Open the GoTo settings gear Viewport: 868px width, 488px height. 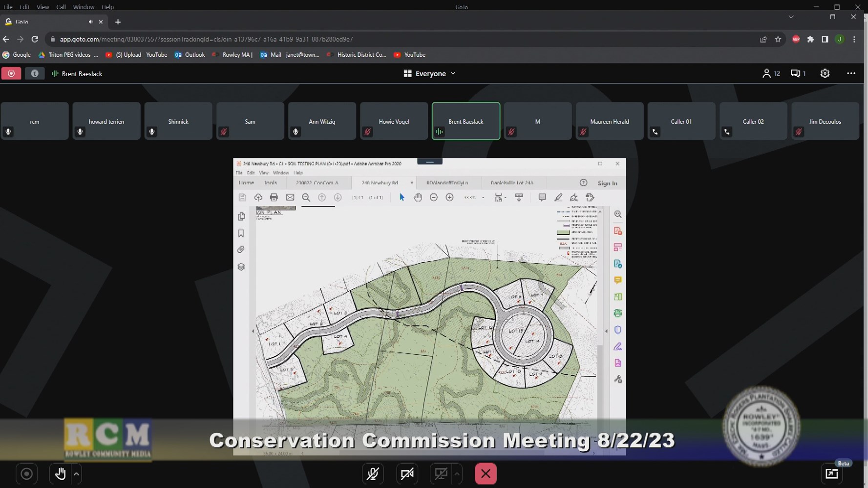click(x=825, y=73)
